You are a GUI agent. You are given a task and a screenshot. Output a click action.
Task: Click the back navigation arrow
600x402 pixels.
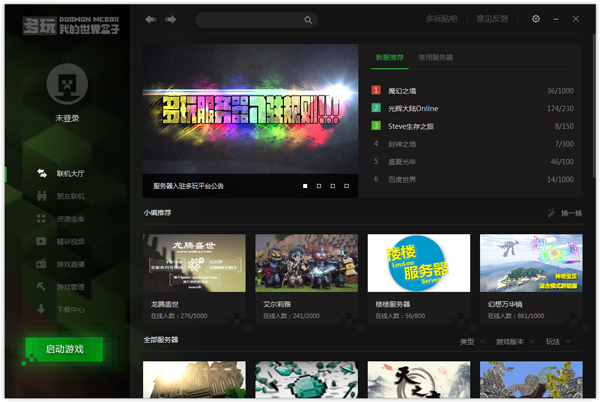pyautogui.click(x=151, y=19)
